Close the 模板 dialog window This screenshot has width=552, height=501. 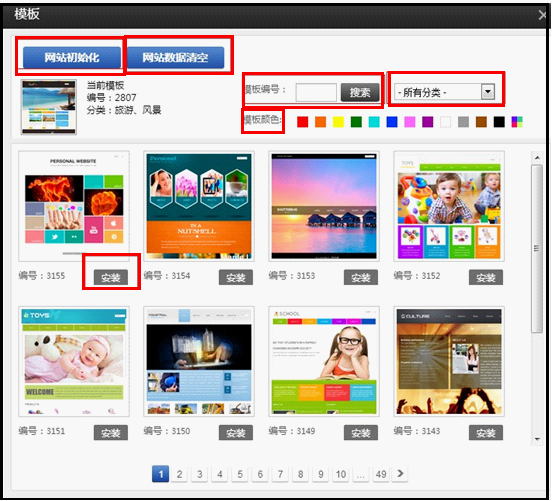click(x=542, y=15)
